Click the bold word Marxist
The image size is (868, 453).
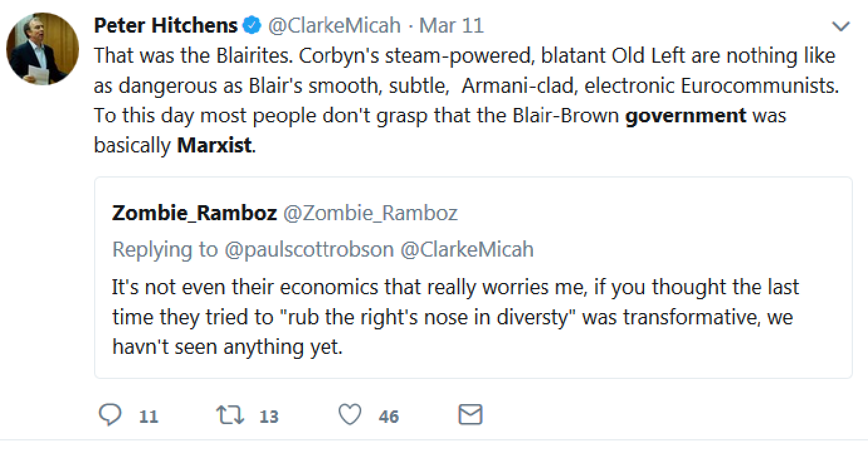(x=214, y=146)
